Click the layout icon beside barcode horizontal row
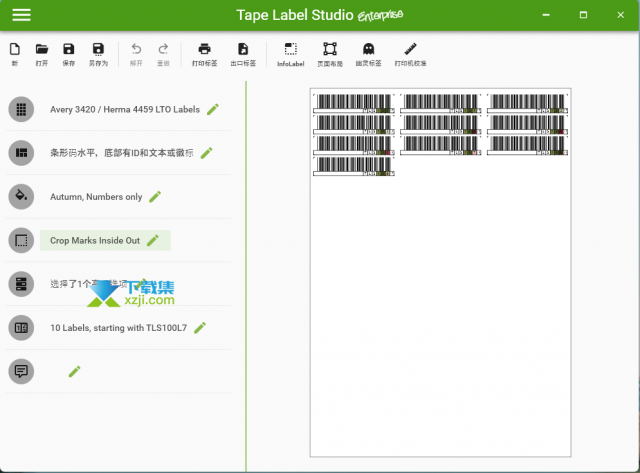This screenshot has height=473, width=640. click(21, 153)
